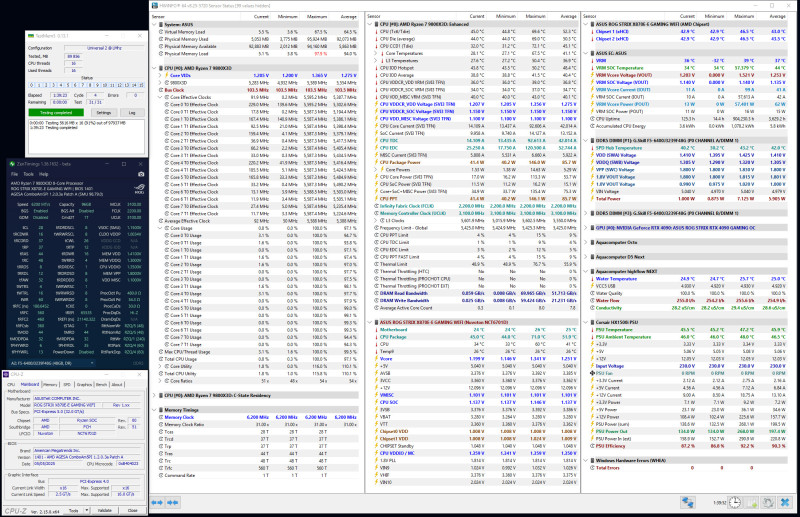Open the File menu in ZenTimings

tap(15, 174)
